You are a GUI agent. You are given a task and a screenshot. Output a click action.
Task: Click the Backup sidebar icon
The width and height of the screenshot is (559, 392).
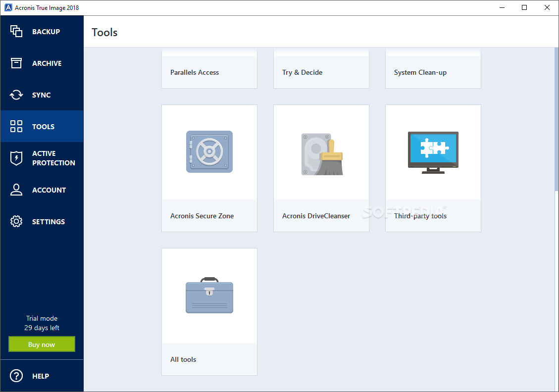(16, 31)
